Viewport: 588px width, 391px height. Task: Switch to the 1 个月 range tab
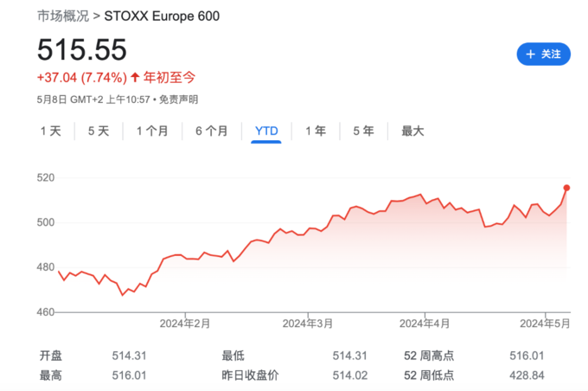152,131
